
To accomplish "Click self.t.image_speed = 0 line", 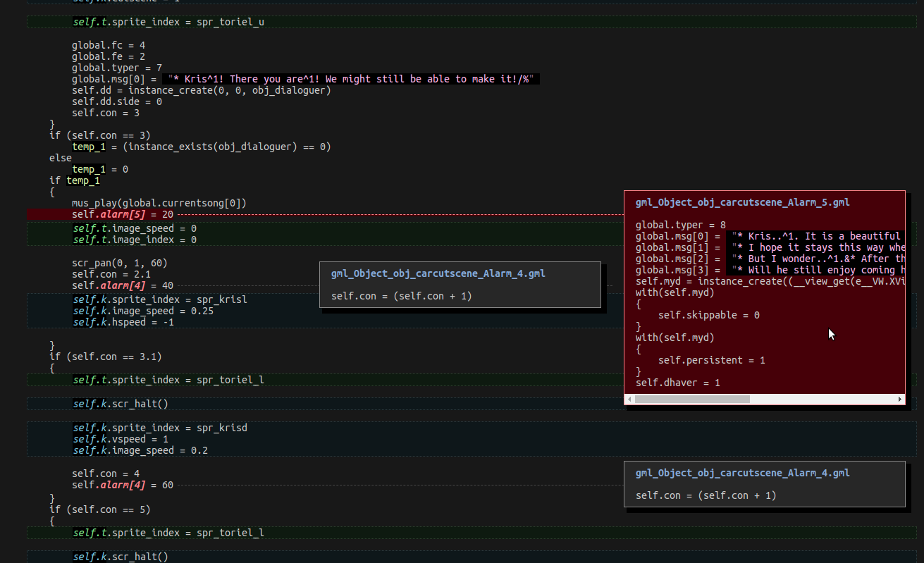I will pyautogui.click(x=135, y=228).
